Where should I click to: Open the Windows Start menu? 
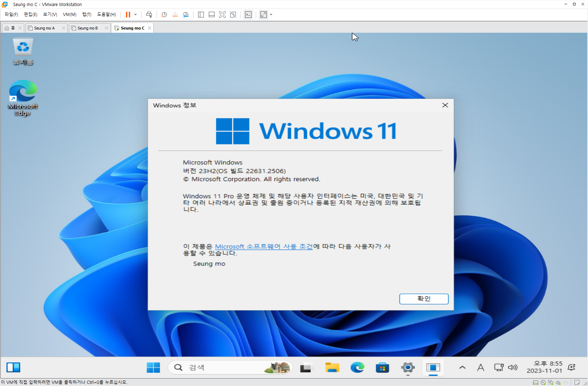(153, 368)
